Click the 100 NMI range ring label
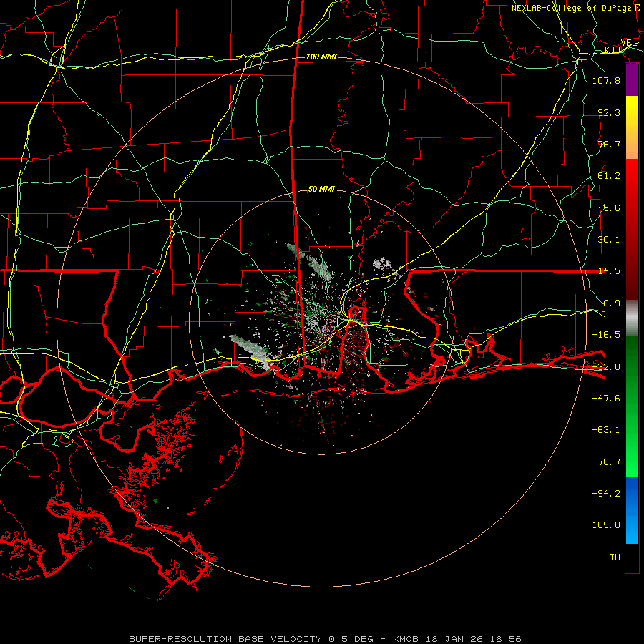Viewport: 644px width, 644px height. (x=321, y=57)
